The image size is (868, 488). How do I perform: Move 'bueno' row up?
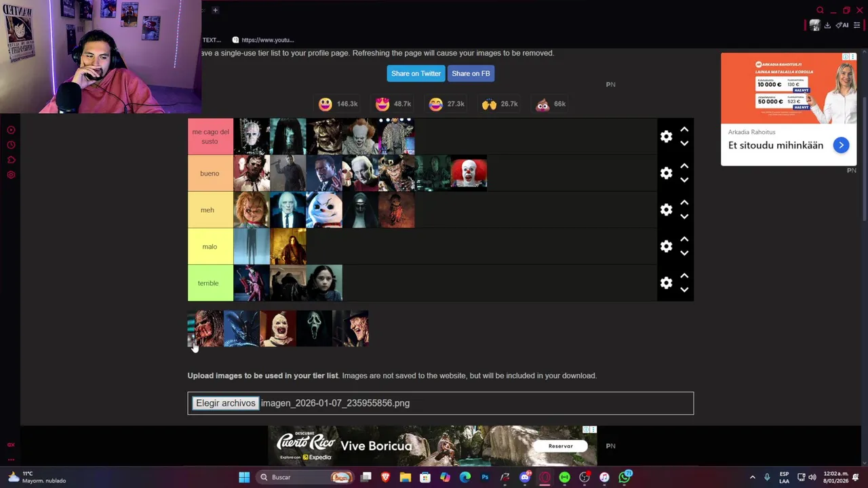(x=684, y=166)
